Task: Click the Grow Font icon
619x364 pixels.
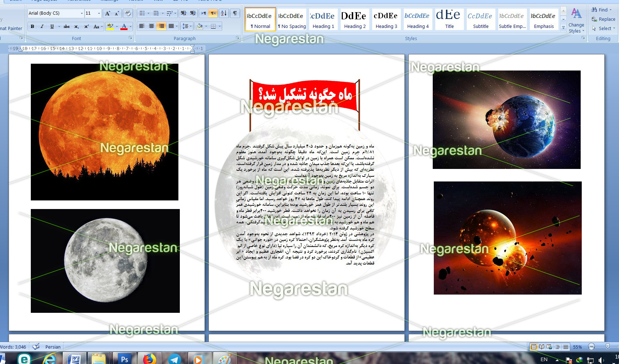Action: [107, 13]
